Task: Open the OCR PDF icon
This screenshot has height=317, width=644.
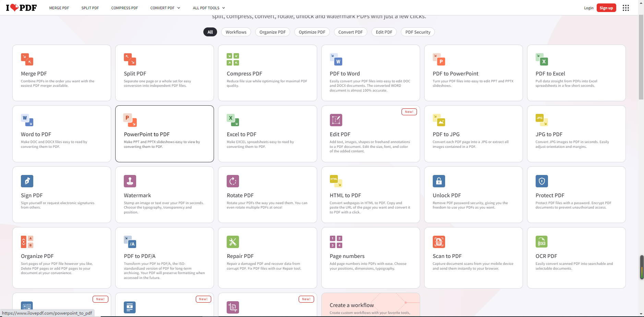Action: 541,242
